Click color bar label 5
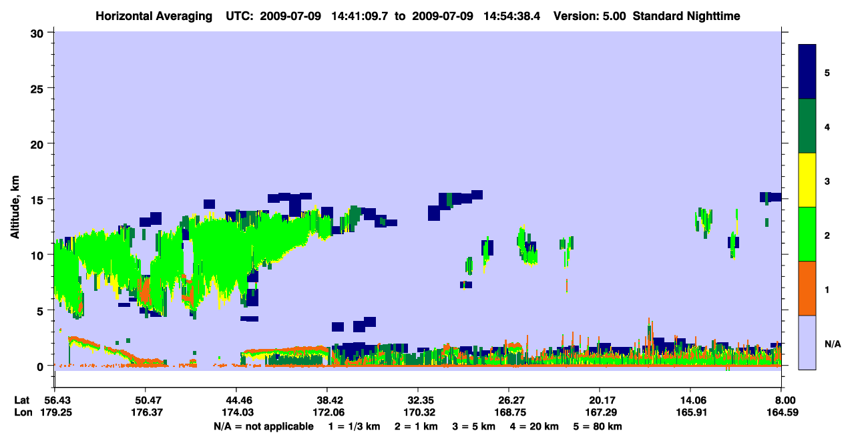 [x=827, y=72]
